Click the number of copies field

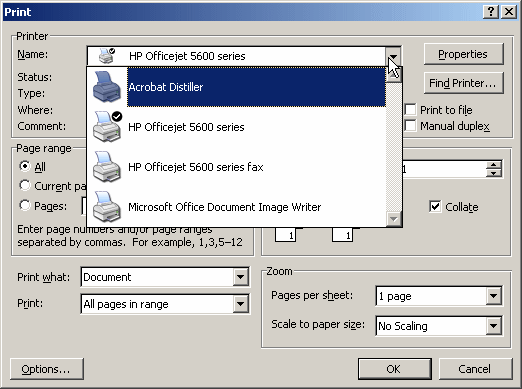point(445,169)
